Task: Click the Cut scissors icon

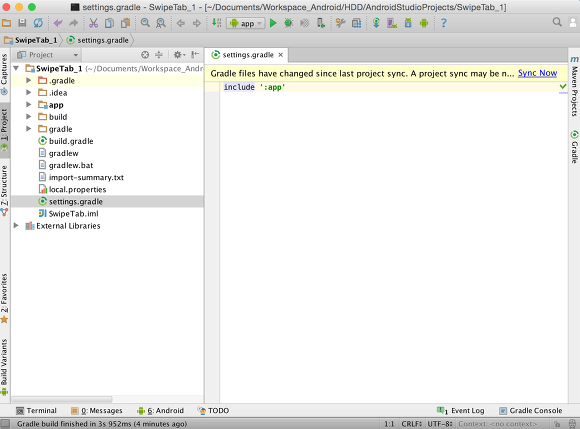Action: (x=94, y=23)
